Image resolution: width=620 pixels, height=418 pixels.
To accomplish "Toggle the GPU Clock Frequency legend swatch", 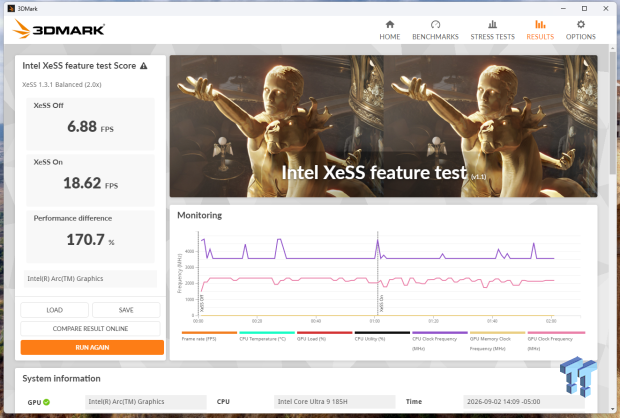I will [555, 333].
